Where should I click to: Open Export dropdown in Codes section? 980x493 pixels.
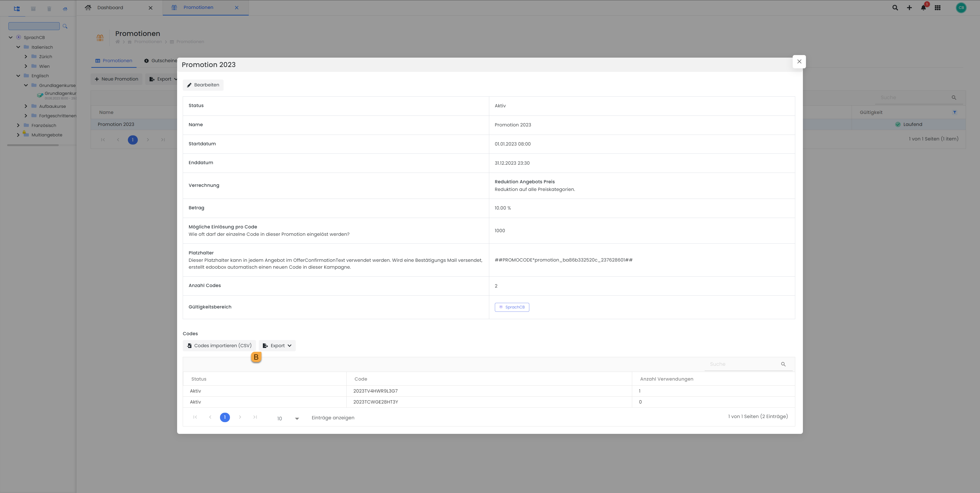[277, 345]
